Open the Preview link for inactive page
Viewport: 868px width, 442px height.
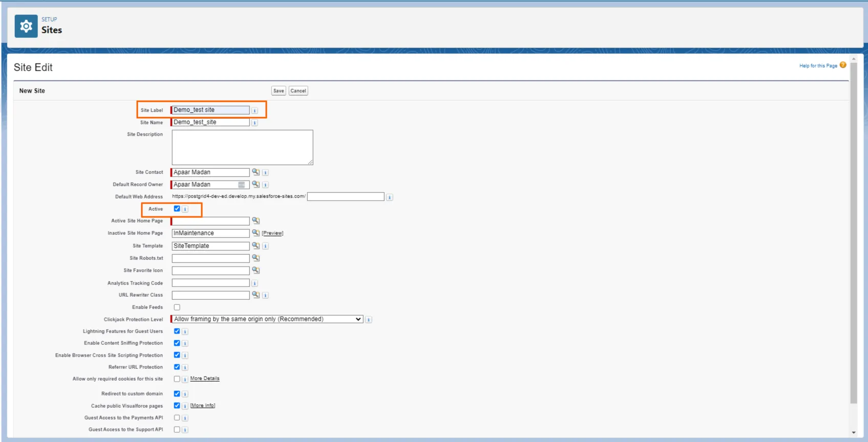click(x=272, y=233)
